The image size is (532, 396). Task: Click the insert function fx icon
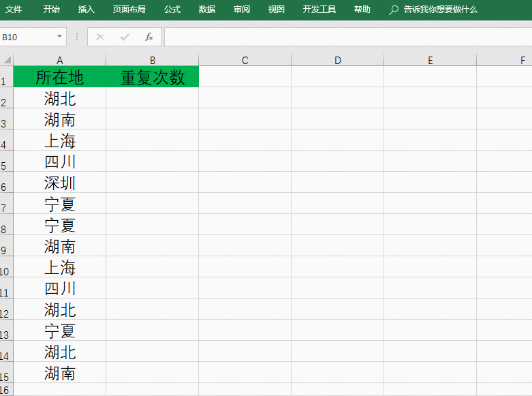click(149, 37)
